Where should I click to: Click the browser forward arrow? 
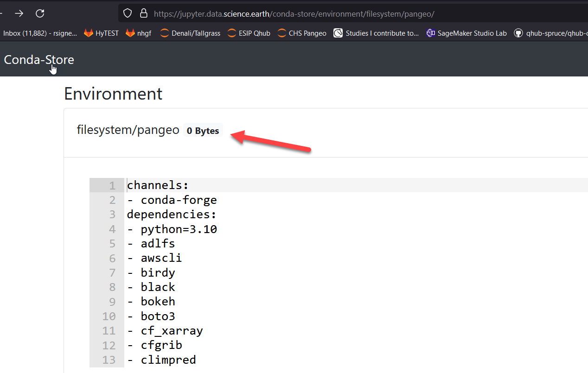click(19, 13)
